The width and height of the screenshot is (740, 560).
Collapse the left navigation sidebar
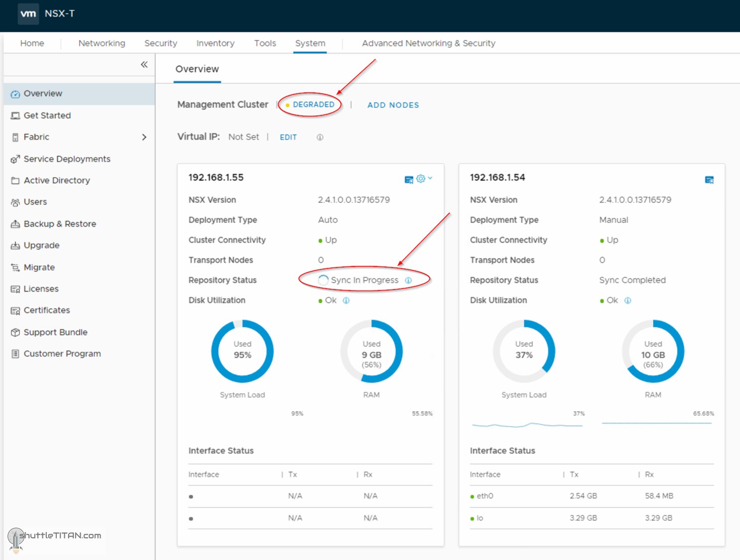144,65
